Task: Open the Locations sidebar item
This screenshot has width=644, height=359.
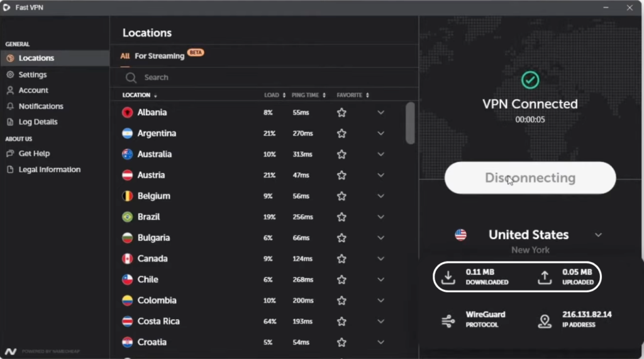Action: 55,58
